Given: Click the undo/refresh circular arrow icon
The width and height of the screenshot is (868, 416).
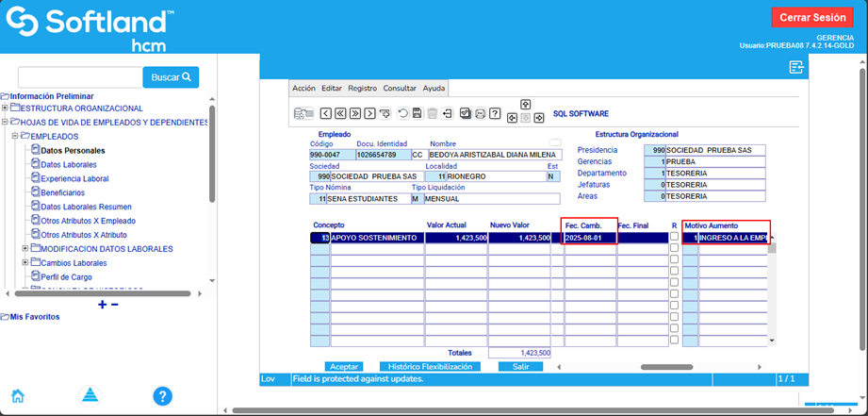Looking at the screenshot, I should point(403,113).
